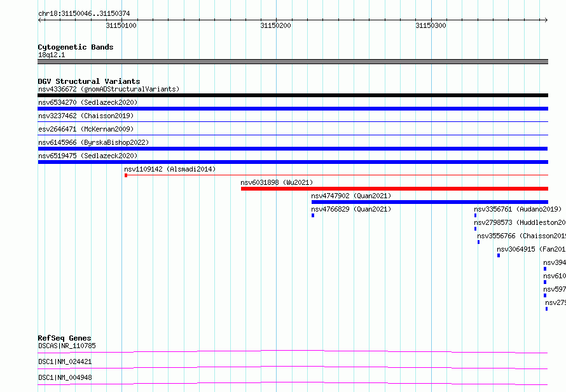The width and height of the screenshot is (566, 392).
Task: Click the small blue marker of nsv3556766
Action: [x=479, y=242]
